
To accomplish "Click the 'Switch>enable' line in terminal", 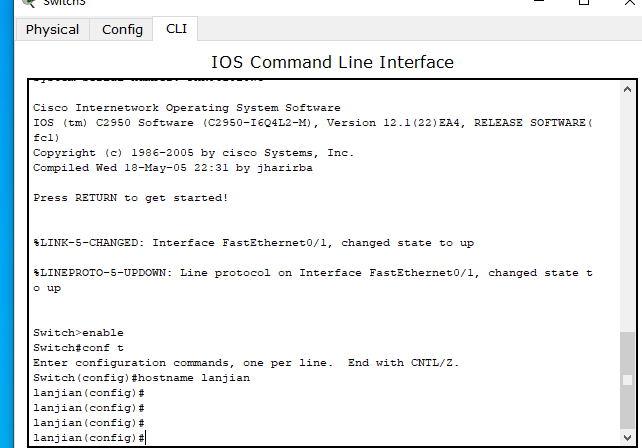I will (x=78, y=333).
